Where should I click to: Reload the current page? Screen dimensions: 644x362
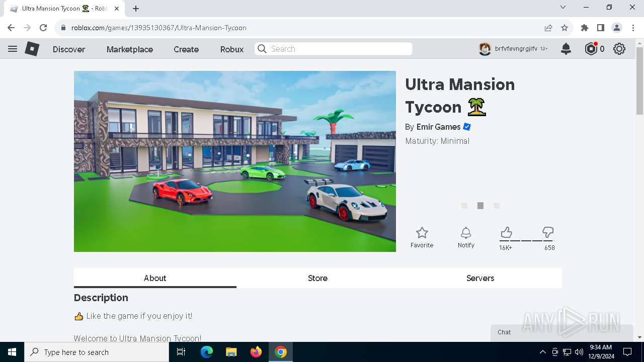click(x=43, y=28)
